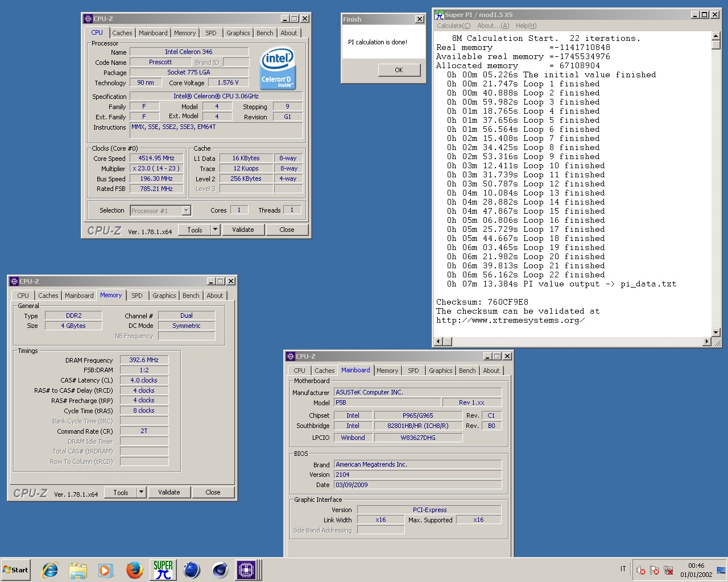Image resolution: width=728 pixels, height=582 pixels.
Task: Click the network tray icon
Action: tap(668, 570)
